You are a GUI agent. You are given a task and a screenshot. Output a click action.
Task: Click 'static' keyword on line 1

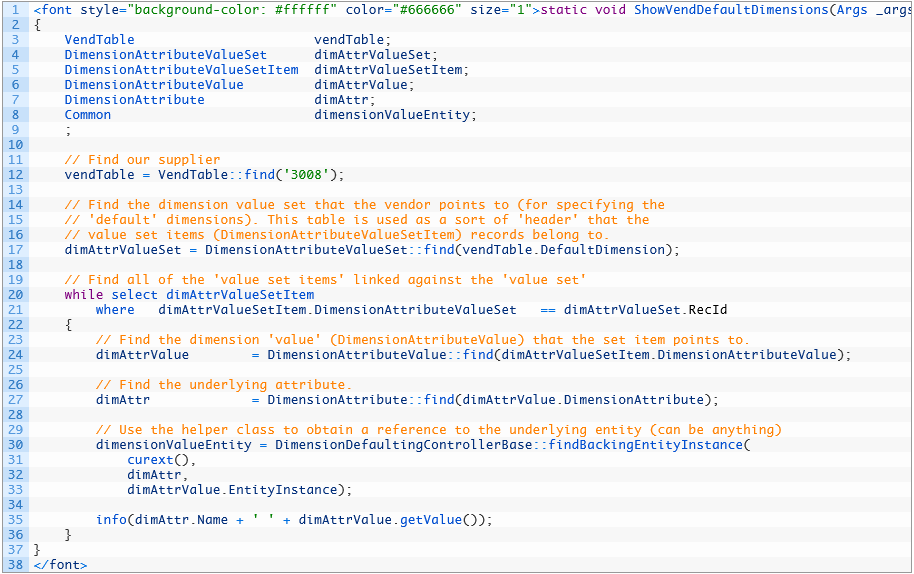click(564, 10)
